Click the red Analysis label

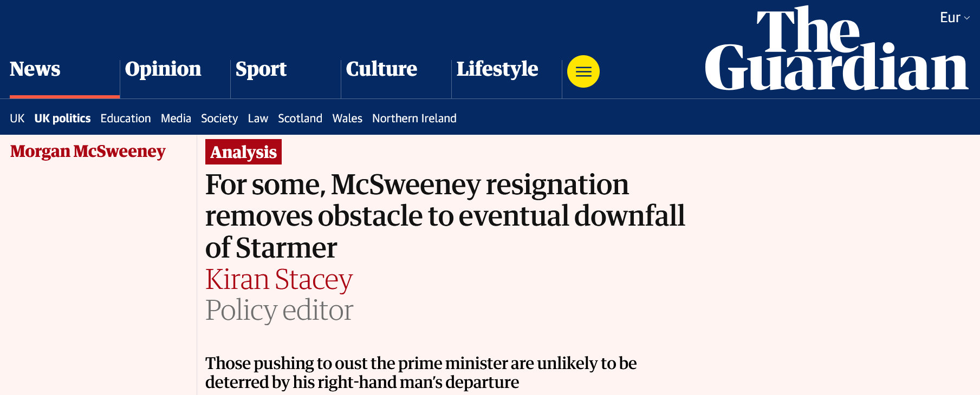(x=243, y=152)
